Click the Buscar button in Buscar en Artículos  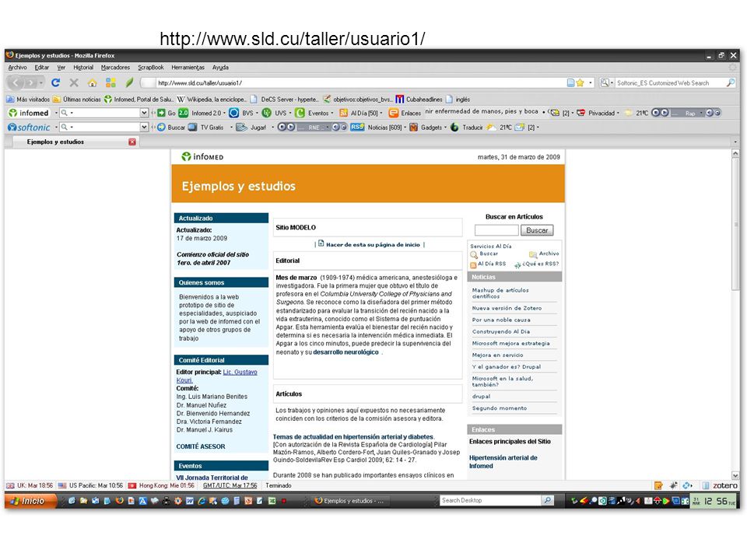[x=537, y=230]
